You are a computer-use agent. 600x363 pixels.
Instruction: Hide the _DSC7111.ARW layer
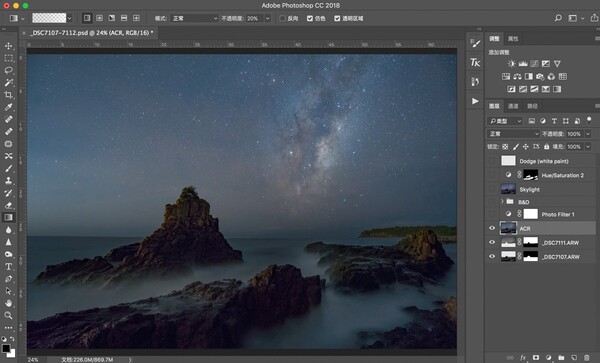492,243
